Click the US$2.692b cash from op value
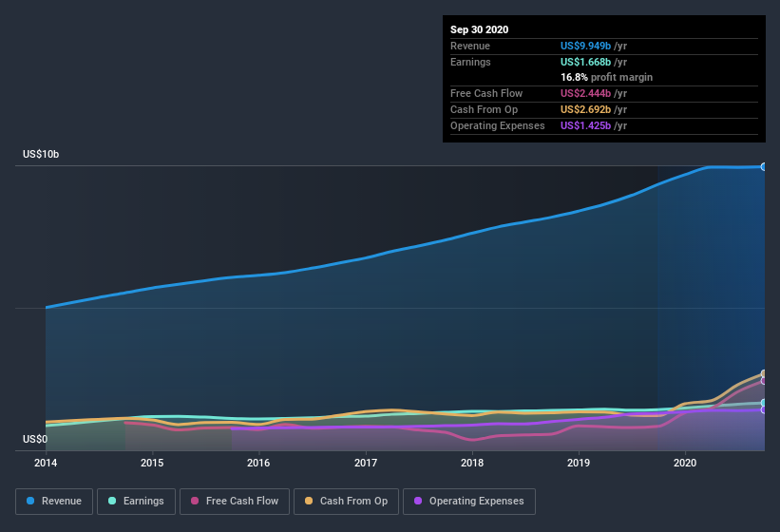The width and height of the screenshot is (780, 532). 585,110
